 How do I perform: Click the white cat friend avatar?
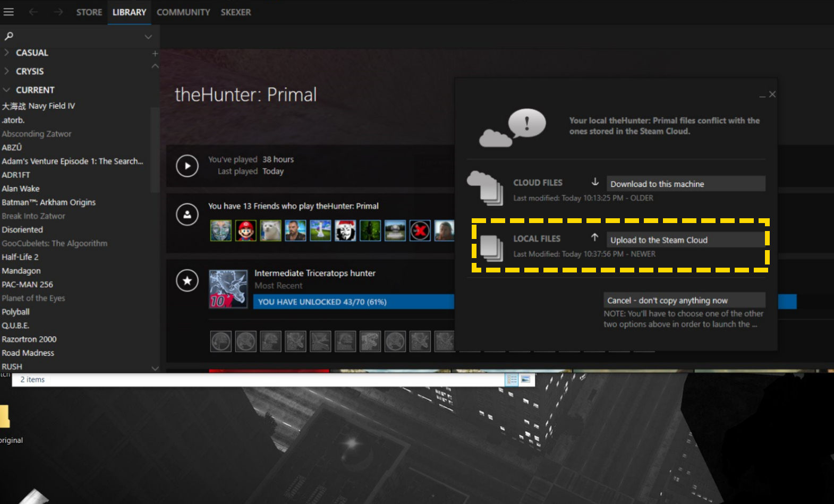tap(270, 230)
